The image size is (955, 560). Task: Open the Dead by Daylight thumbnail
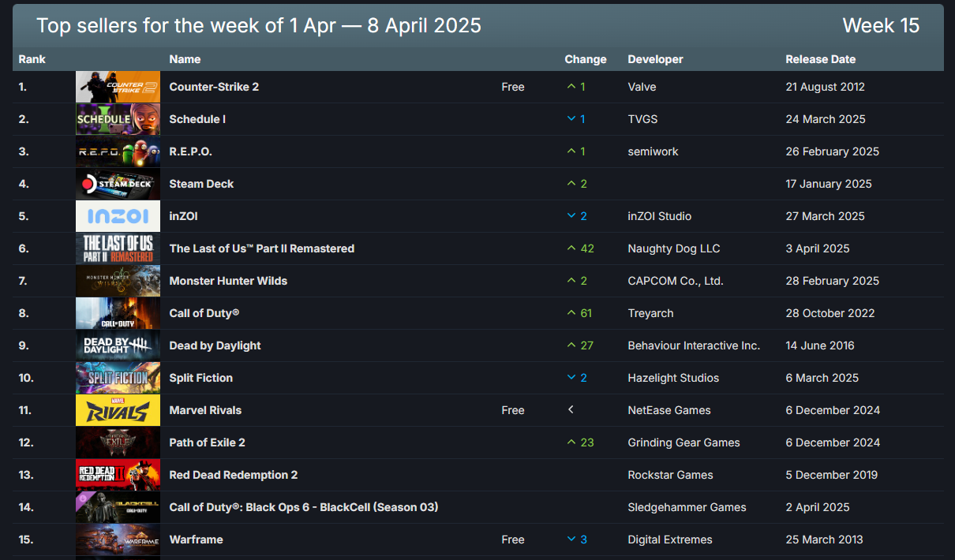[x=118, y=345]
